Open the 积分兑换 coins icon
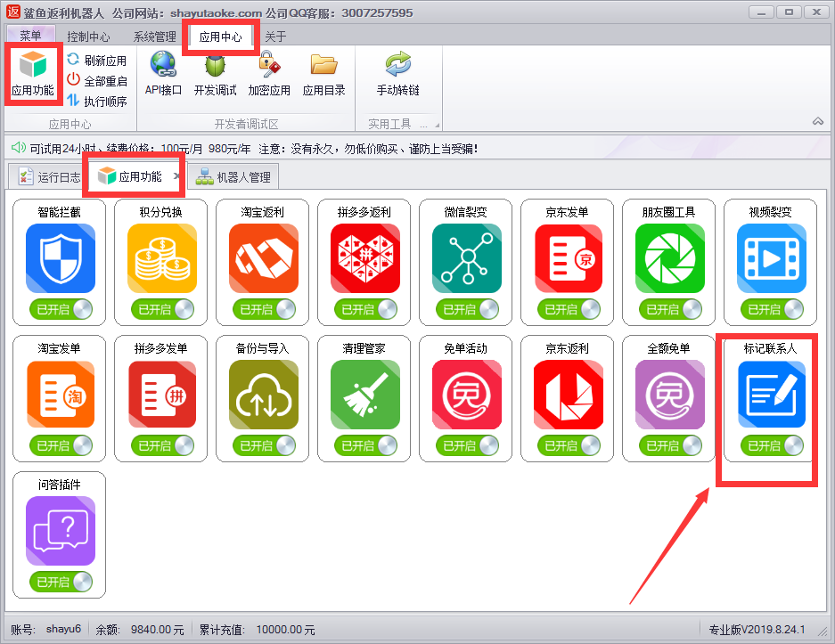This screenshot has height=644, width=835. pos(162,258)
